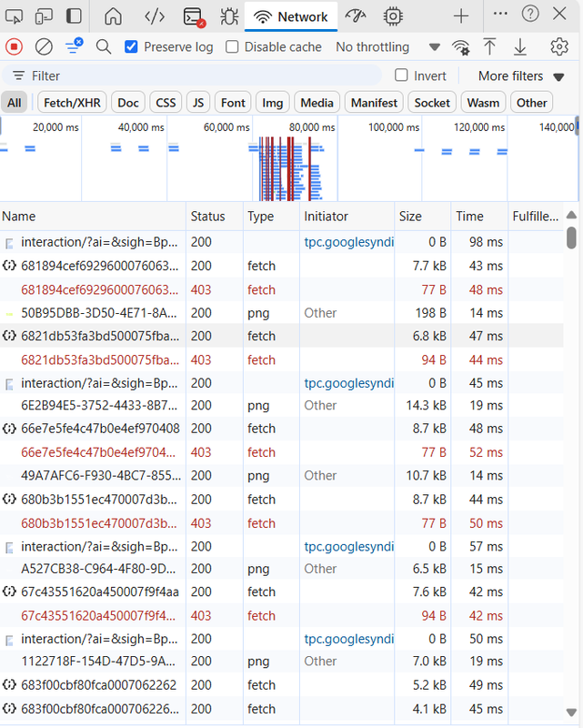Viewport: 583px width, 728px height.
Task: Sort by the Type column header
Action: click(272, 217)
